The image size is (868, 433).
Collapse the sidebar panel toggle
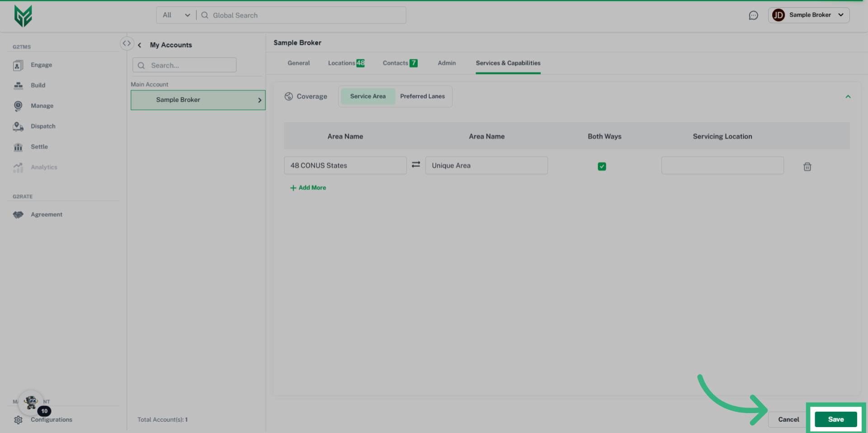click(x=127, y=43)
